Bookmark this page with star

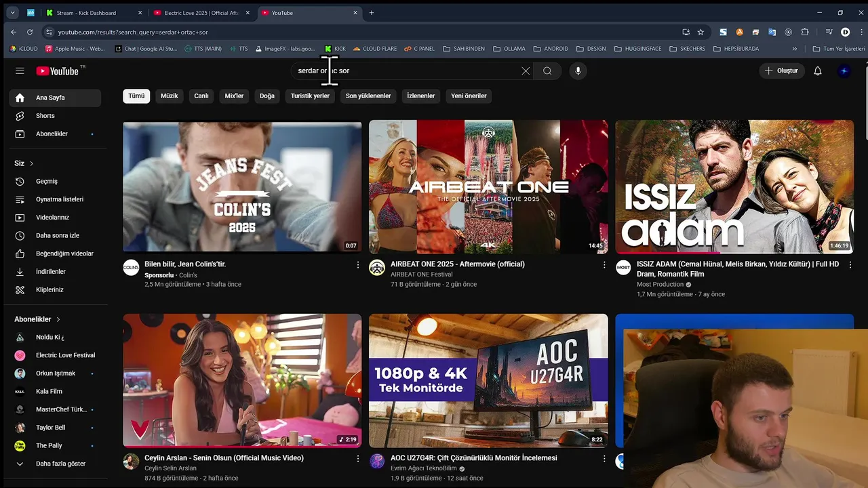click(x=701, y=32)
